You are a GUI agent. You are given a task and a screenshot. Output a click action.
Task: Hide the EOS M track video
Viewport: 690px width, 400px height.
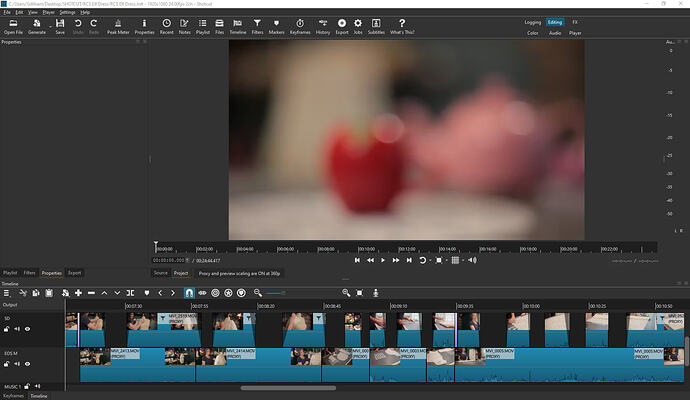27,364
